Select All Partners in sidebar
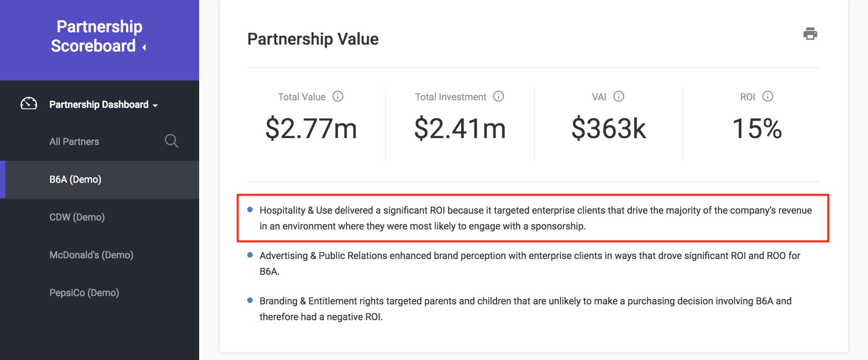 pos(74,141)
